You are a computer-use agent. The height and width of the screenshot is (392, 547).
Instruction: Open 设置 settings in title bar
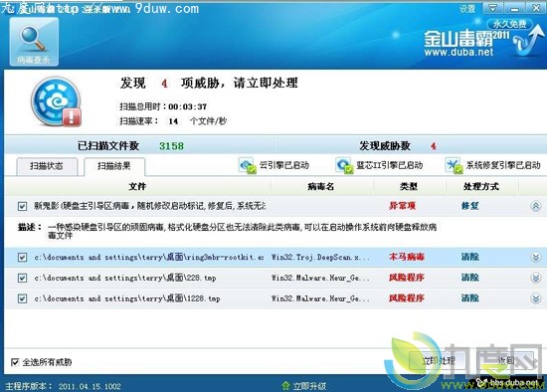click(467, 9)
